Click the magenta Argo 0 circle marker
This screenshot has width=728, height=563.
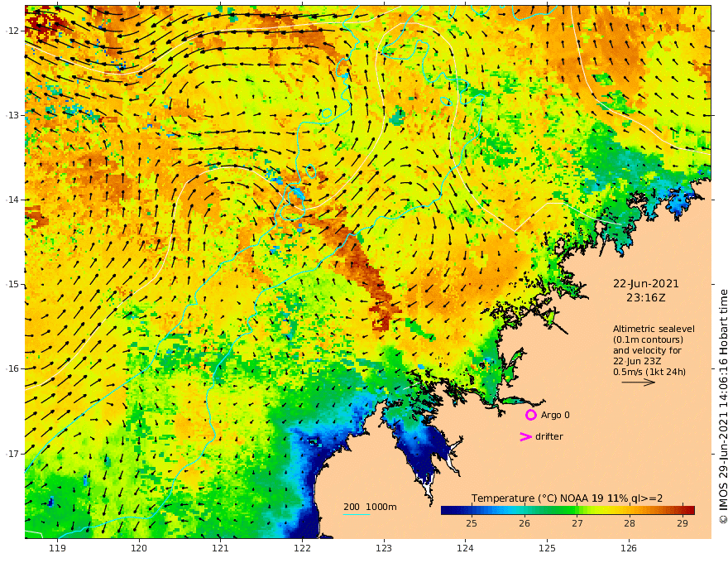point(530,415)
